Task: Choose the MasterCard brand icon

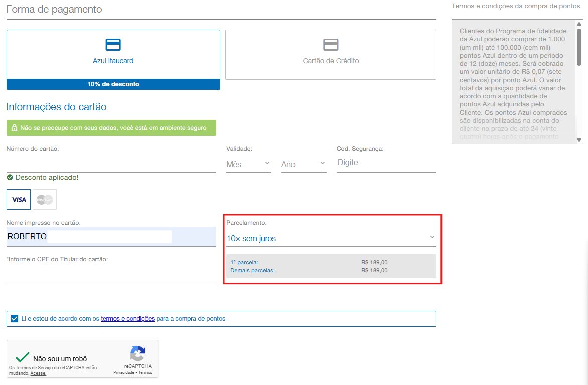Action: [x=45, y=200]
